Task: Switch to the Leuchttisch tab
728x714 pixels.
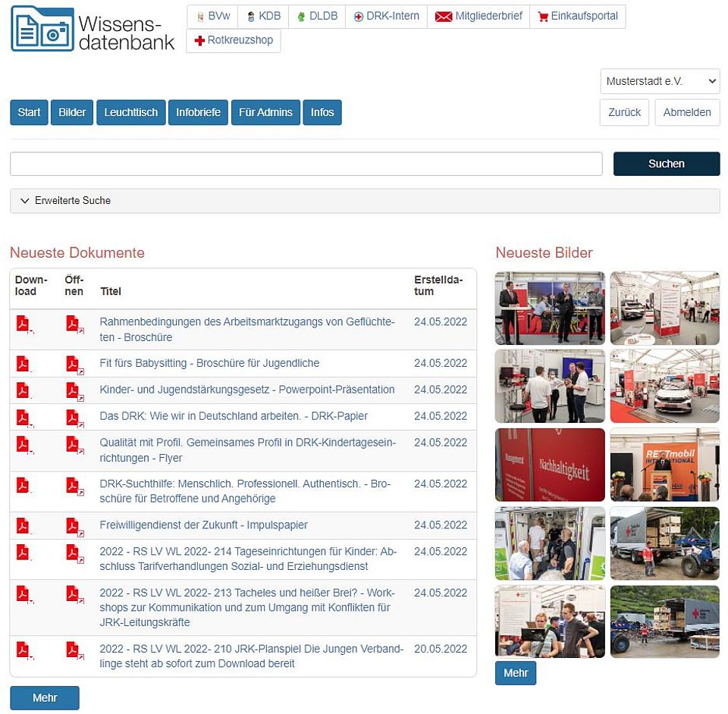Action: click(x=131, y=112)
